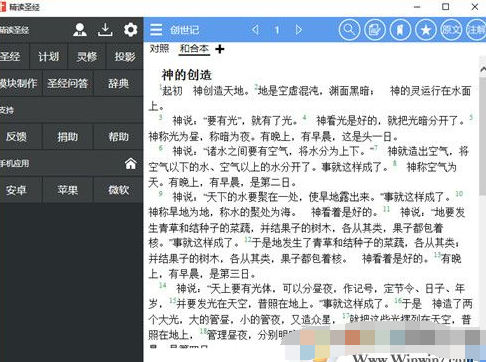
Task: Select the 和合本 version tab
Action: click(x=194, y=49)
